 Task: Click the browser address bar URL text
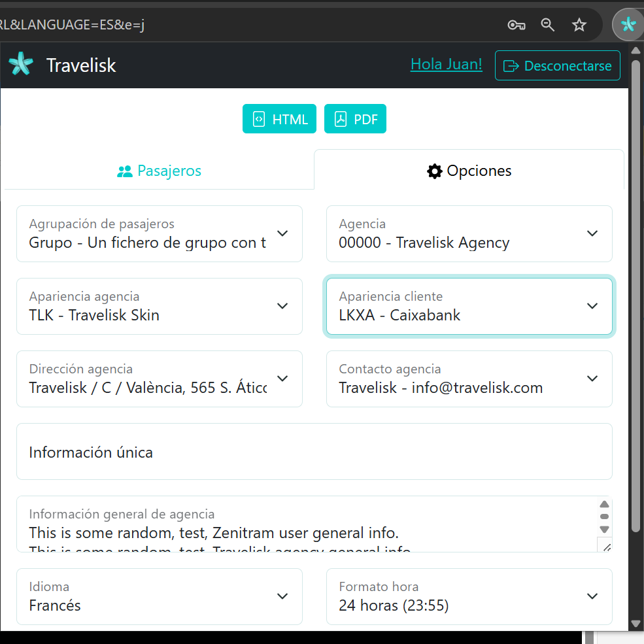[72, 25]
